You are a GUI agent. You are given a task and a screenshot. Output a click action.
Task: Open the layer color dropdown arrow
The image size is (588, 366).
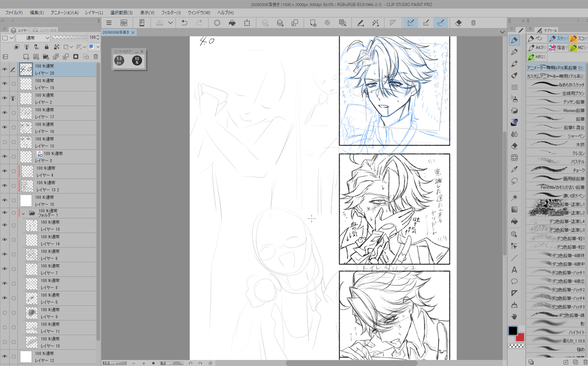point(98,47)
